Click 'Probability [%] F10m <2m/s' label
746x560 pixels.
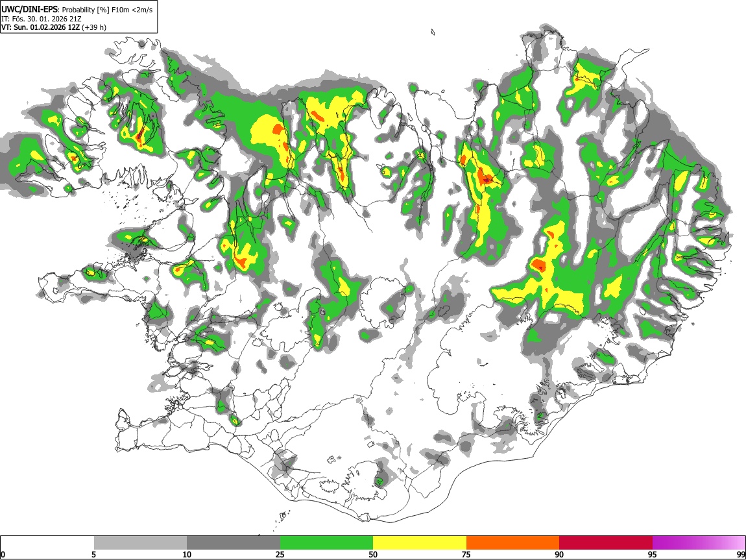point(108,10)
